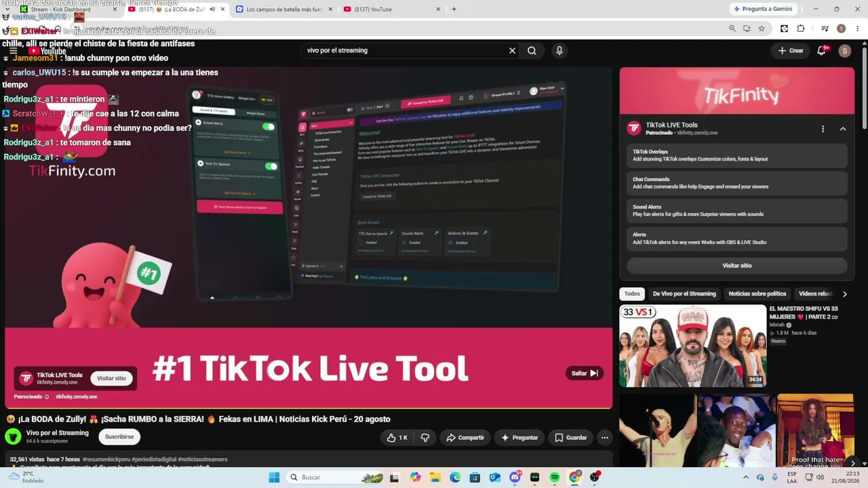Open Chrome media controls icon
The height and width of the screenshot is (488, 868).
tap(825, 28)
